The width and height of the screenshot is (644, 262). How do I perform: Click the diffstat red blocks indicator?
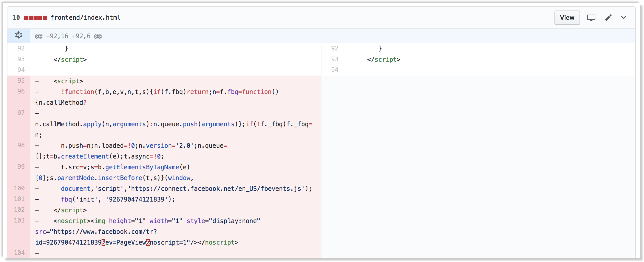click(36, 18)
